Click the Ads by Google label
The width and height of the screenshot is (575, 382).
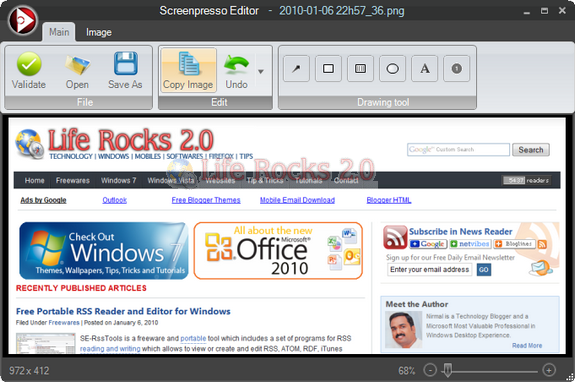[x=43, y=200]
